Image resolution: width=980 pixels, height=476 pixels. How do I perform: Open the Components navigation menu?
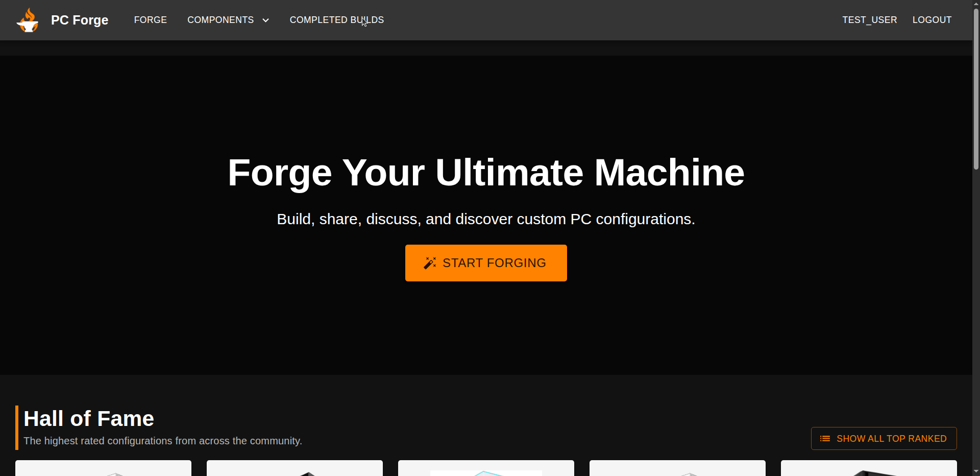click(220, 20)
